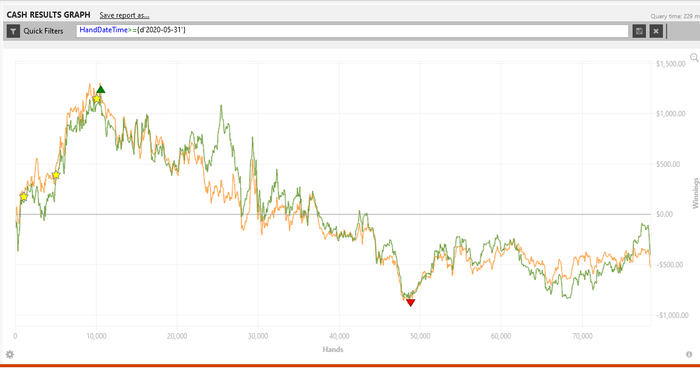Clear the quick filter with X button
Screen dimensions: 700x391
tap(656, 31)
